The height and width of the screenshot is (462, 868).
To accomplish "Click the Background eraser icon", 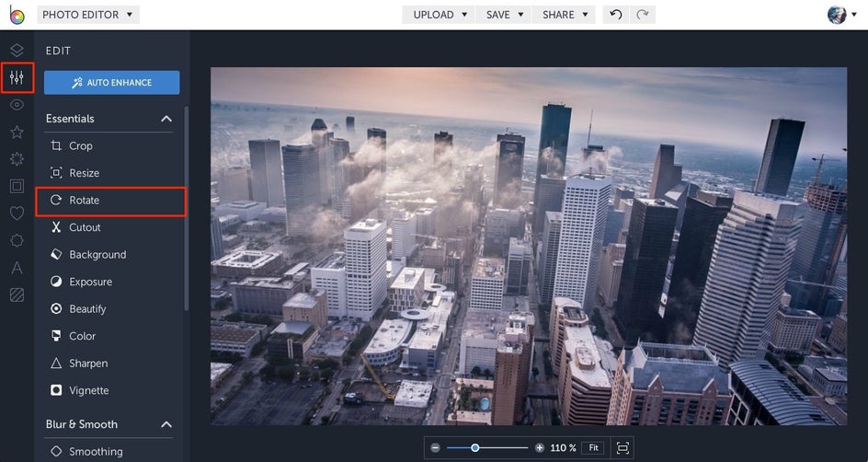I will coord(56,254).
